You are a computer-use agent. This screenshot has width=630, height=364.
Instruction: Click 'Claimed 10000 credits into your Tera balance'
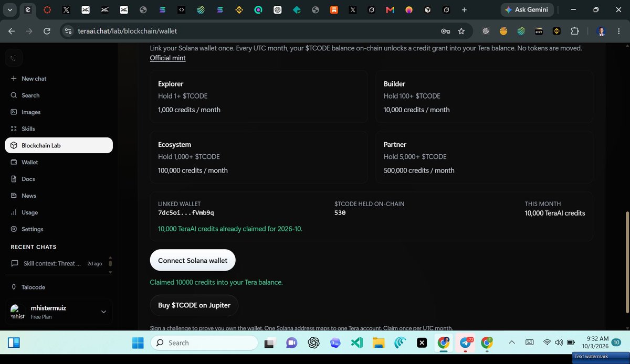216,282
